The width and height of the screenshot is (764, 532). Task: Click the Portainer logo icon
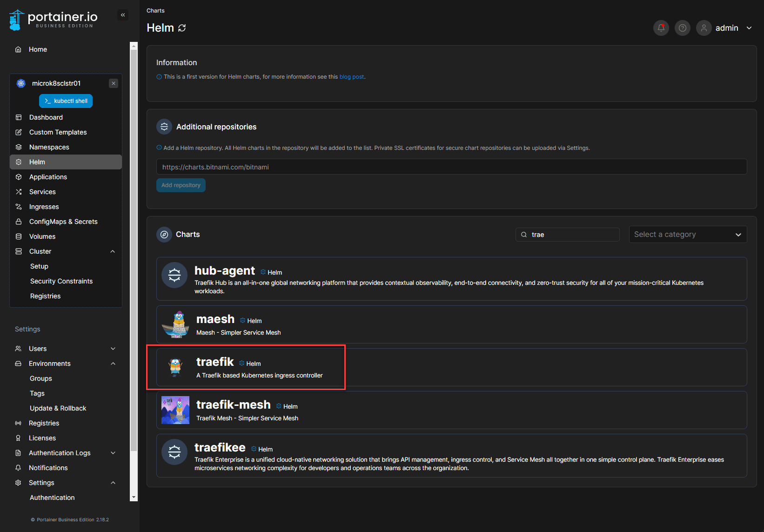(x=16, y=20)
